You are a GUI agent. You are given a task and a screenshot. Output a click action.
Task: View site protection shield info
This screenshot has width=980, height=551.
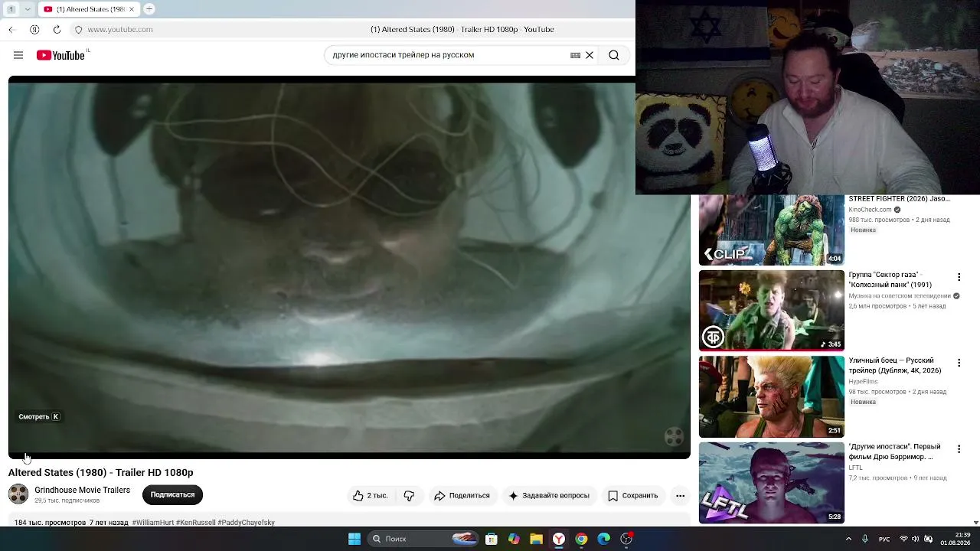tap(78, 29)
